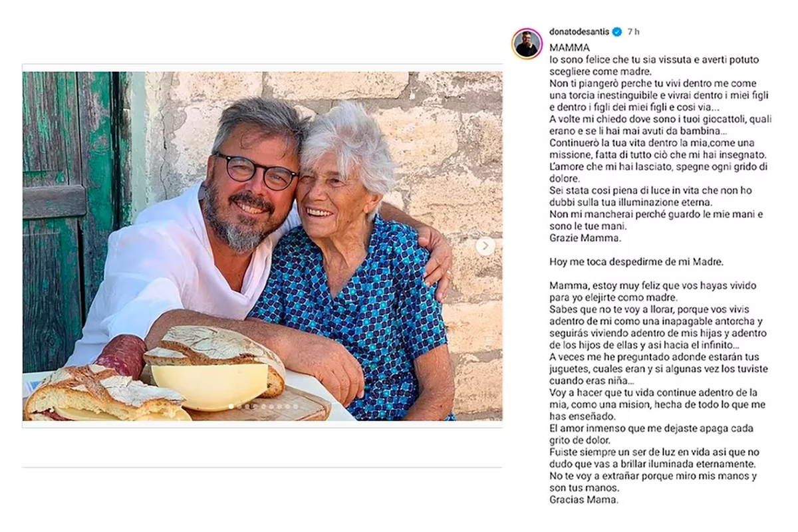The height and width of the screenshot is (532, 798).
Task: Jump to the second carousel dot
Action: click(x=239, y=406)
